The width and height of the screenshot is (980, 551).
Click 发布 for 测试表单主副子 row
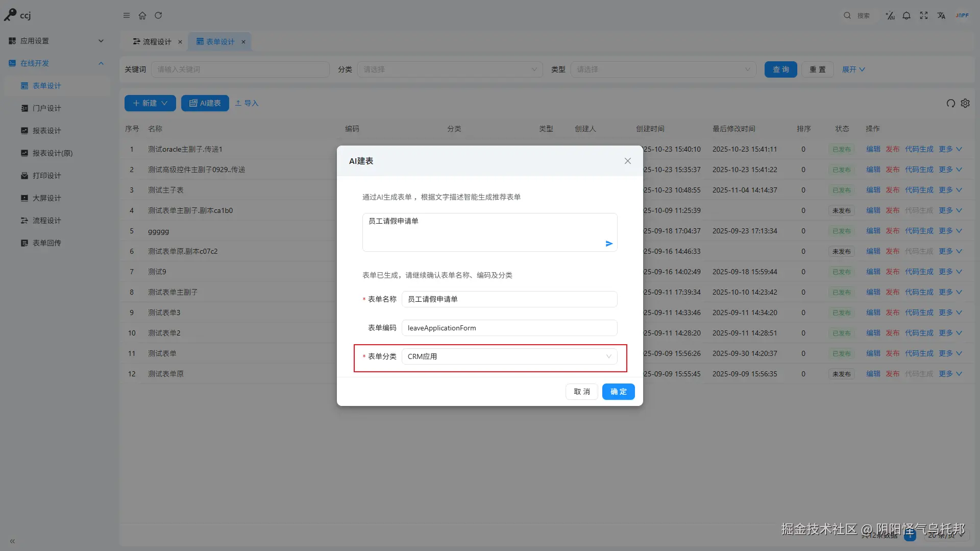(x=893, y=292)
